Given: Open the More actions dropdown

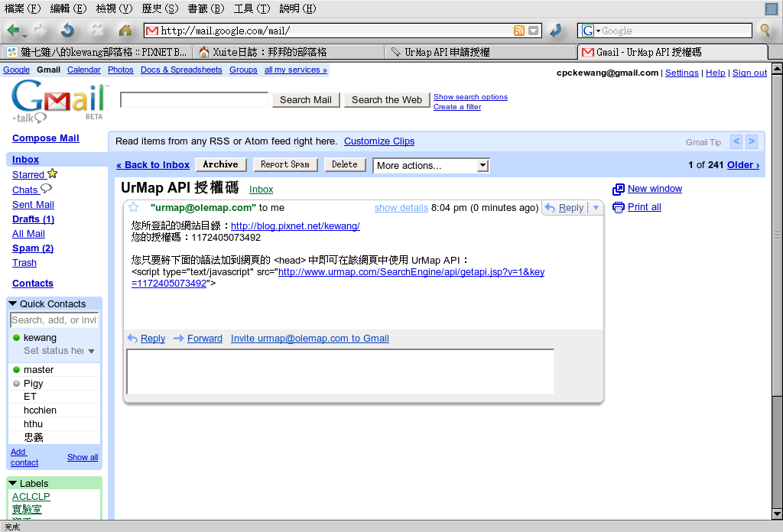Looking at the screenshot, I should point(431,166).
